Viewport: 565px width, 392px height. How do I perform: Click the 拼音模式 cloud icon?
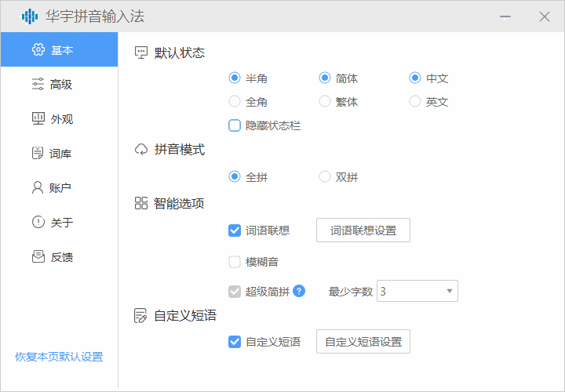[x=141, y=150]
